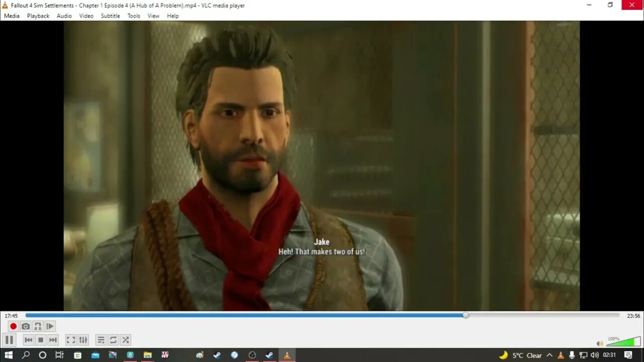Open system volume tray icon
The height and width of the screenshot is (362, 644).
click(595, 355)
